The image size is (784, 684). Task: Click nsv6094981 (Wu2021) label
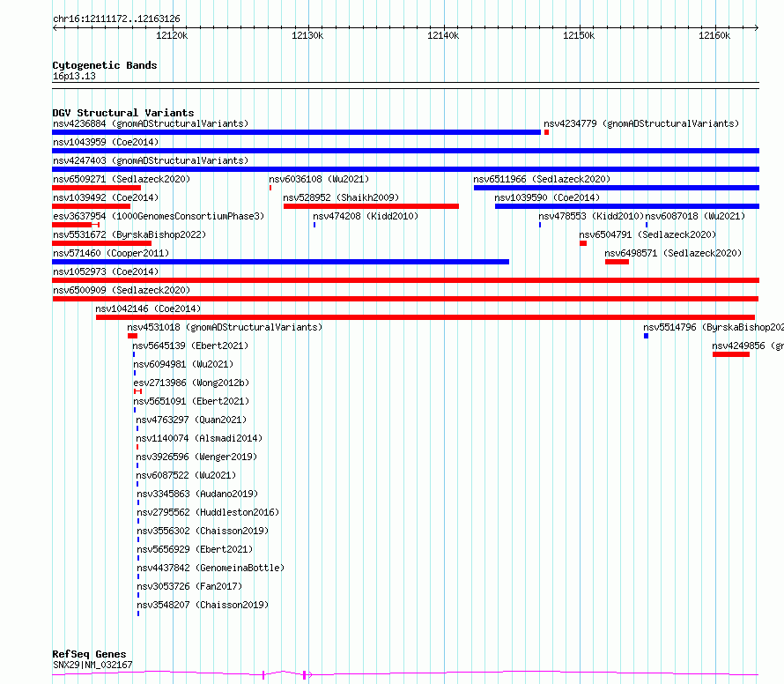click(183, 364)
